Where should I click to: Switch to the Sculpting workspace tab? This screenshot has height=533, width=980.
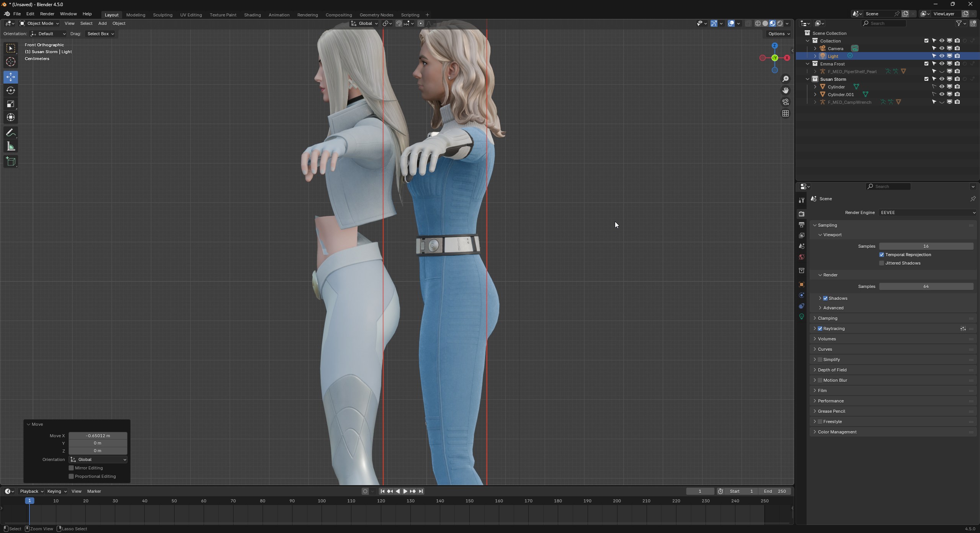(x=163, y=15)
